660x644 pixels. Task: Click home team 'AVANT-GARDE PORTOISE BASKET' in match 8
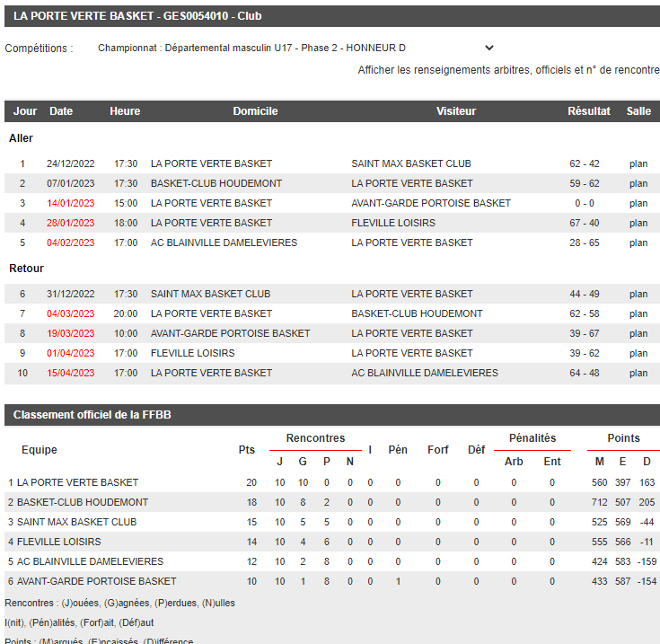(x=230, y=334)
